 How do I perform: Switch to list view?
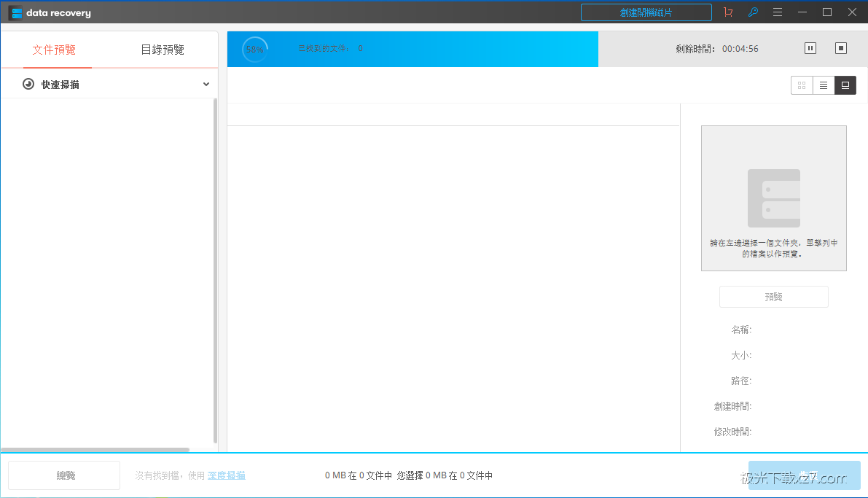tap(824, 85)
